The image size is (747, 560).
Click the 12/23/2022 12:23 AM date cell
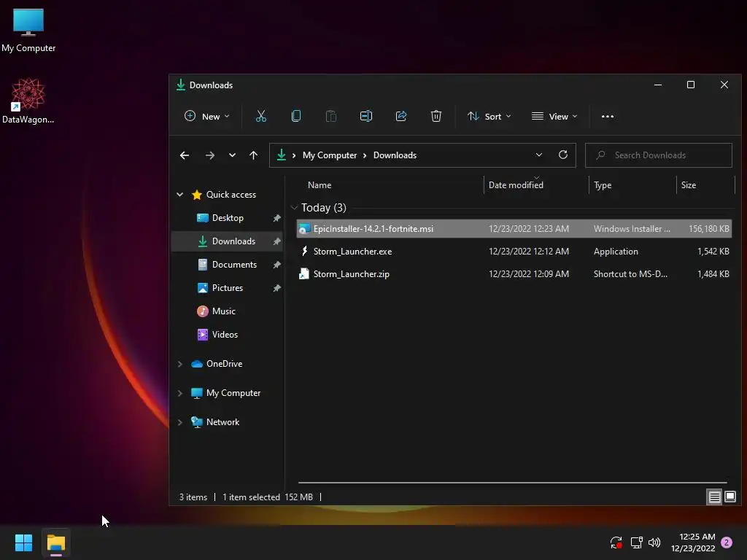click(528, 229)
